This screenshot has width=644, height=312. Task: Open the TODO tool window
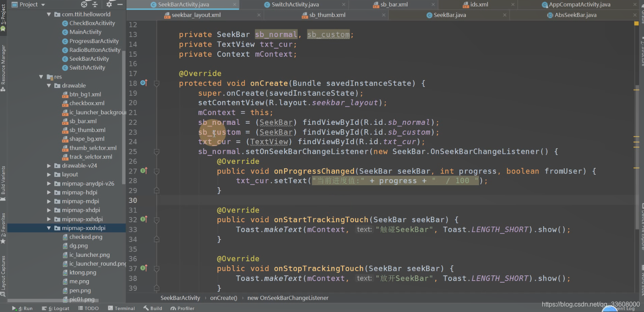(x=88, y=308)
